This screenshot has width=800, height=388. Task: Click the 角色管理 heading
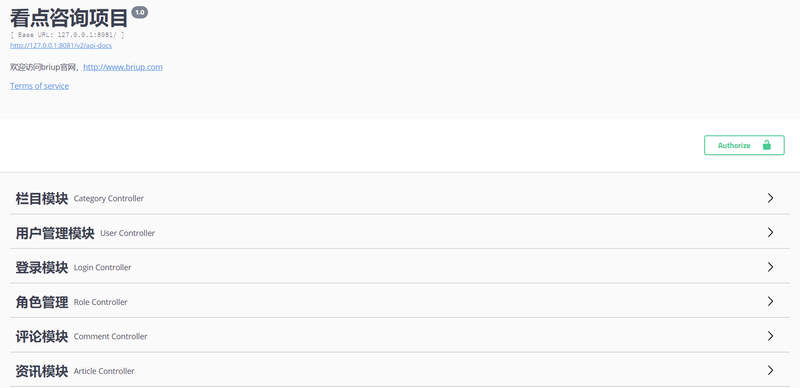pyautogui.click(x=42, y=302)
